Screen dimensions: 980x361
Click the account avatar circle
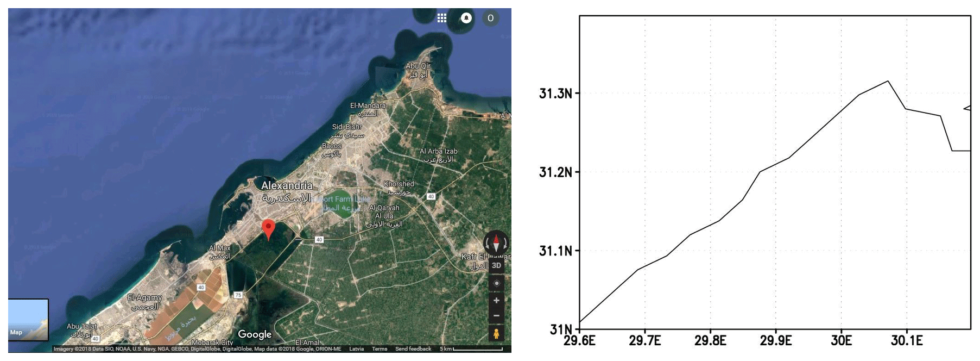click(x=490, y=18)
